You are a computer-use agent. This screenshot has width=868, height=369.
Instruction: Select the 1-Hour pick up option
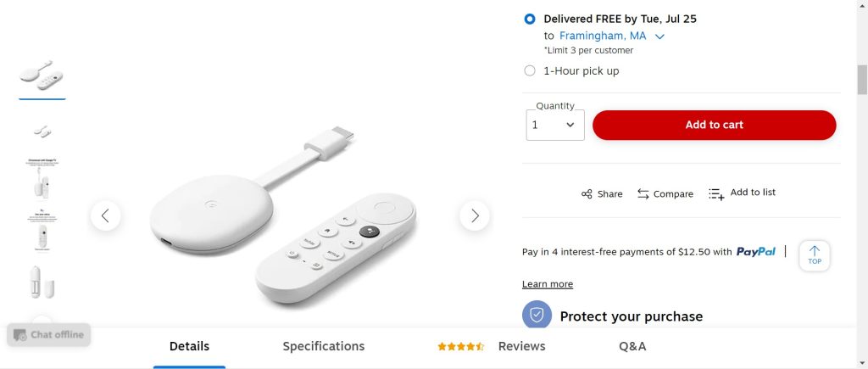pos(530,71)
